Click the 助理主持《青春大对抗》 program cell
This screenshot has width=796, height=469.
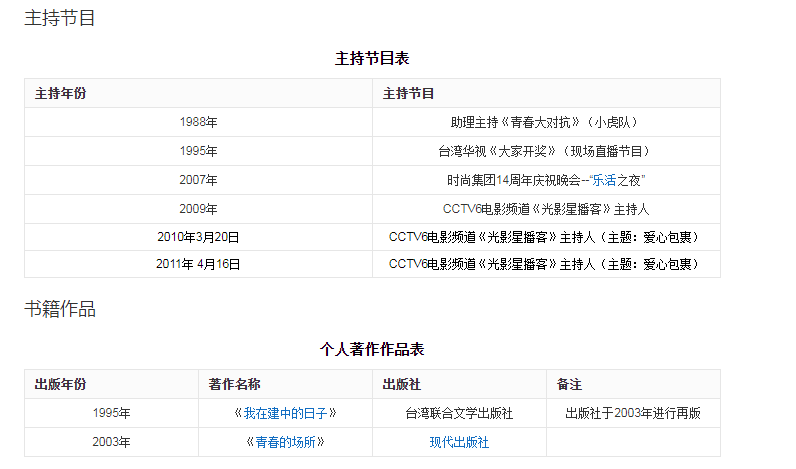click(545, 122)
